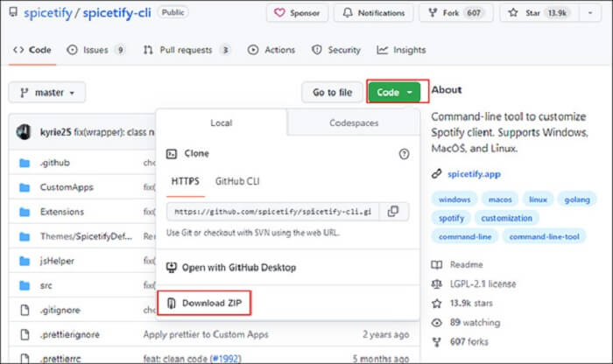Open Notifications bell button
613x364 pixels.
click(x=373, y=13)
